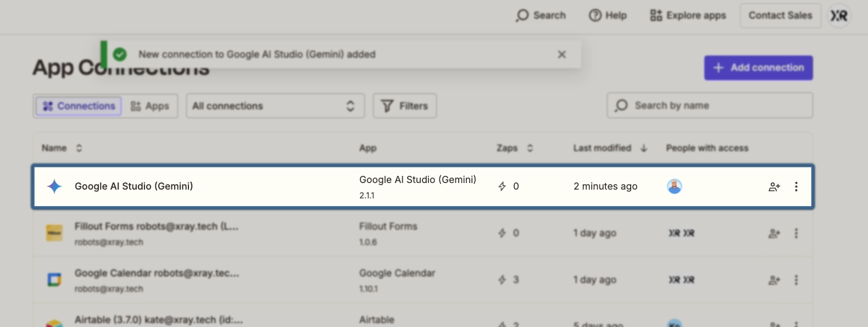Image resolution: width=868 pixels, height=327 pixels.
Task: Focus the Search by name field
Action: click(x=710, y=106)
